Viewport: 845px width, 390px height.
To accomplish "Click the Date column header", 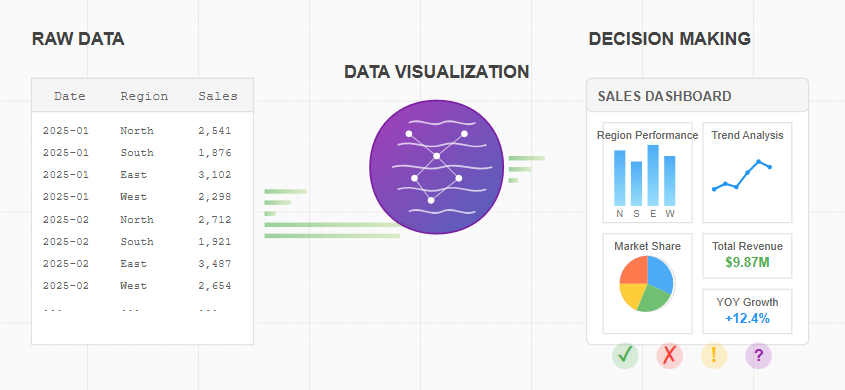I will [x=70, y=96].
